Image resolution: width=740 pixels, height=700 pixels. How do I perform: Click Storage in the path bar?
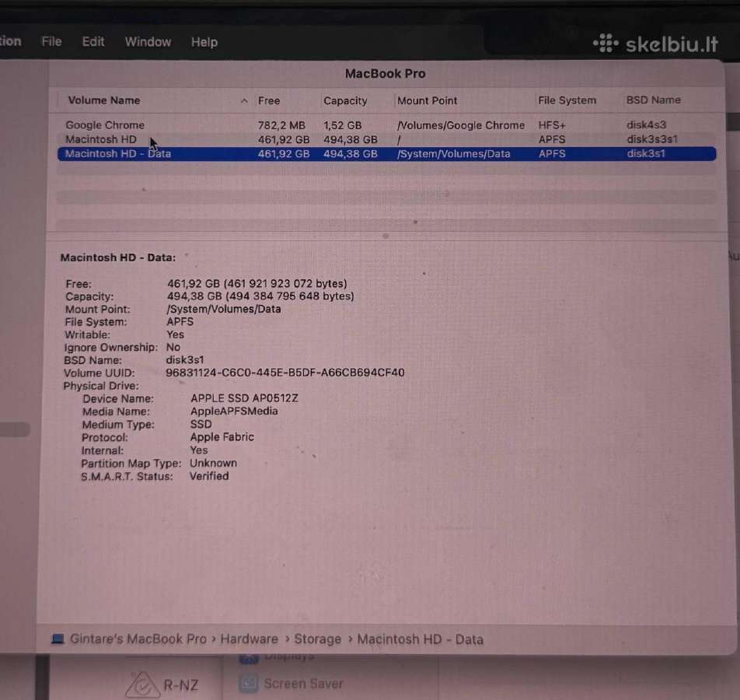click(x=318, y=639)
